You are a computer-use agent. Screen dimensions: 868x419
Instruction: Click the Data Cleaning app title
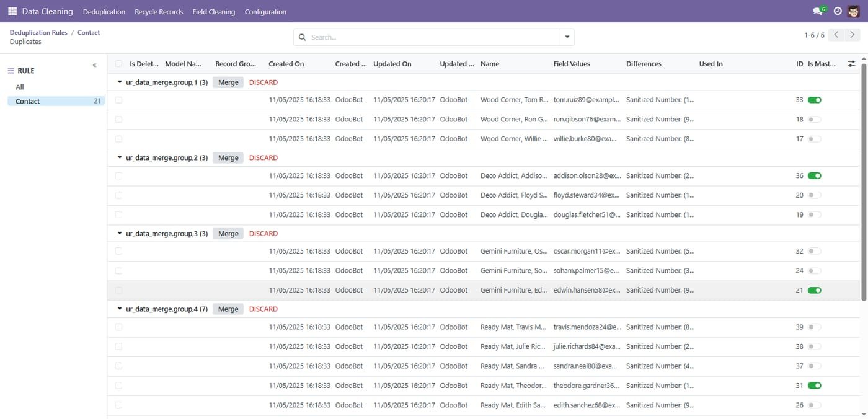click(47, 11)
